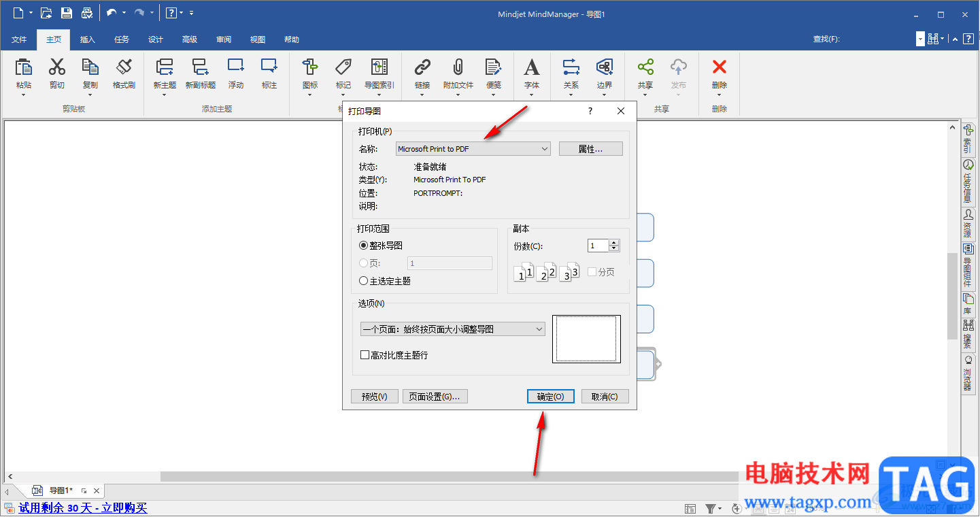Add a New Subtopic (新副标题)

pos(201,67)
